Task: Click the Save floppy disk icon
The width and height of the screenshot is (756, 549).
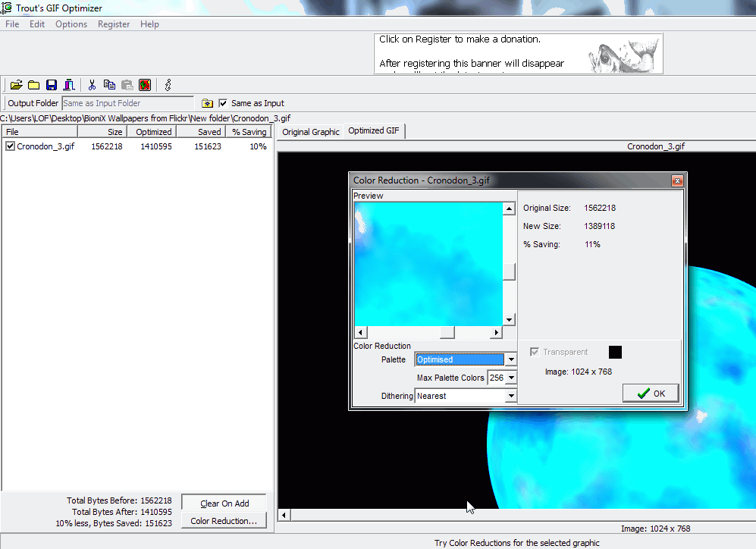Action: pyautogui.click(x=52, y=86)
